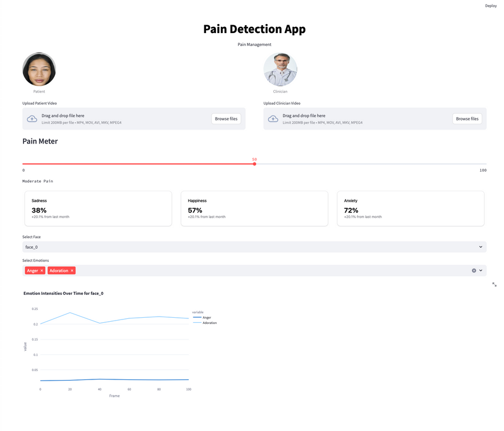
Task: Toggle the Adoration series in the legend
Action: [x=209, y=323]
